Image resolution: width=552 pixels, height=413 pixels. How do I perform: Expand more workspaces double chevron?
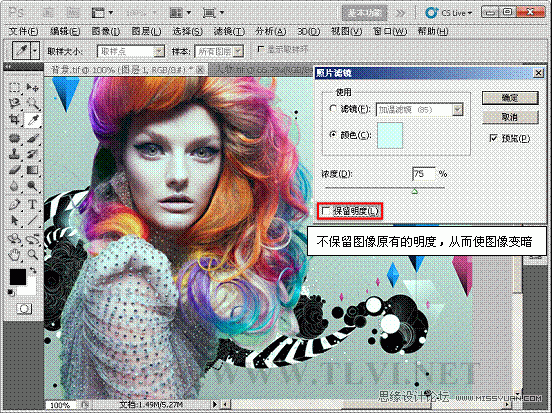[400, 13]
